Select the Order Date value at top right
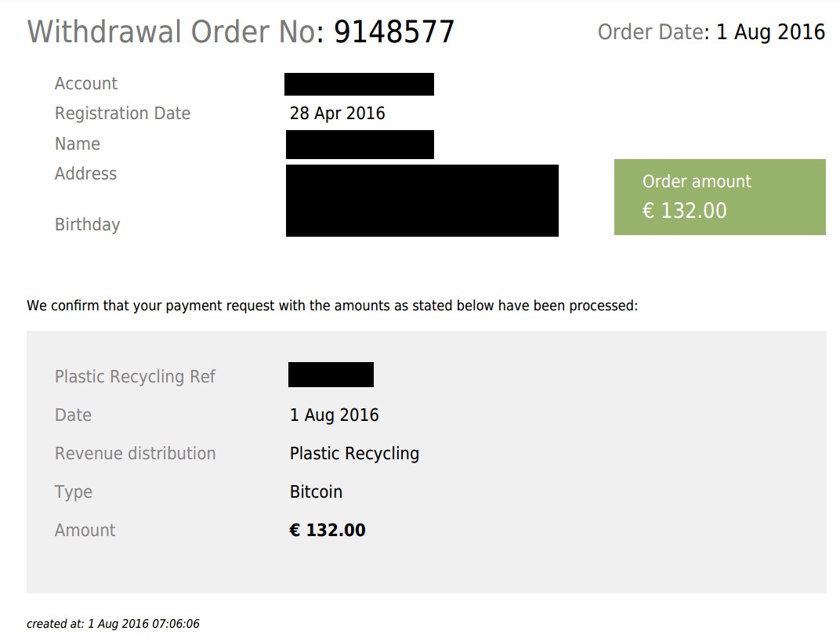Viewport: 840px width, 638px height. pos(770,32)
